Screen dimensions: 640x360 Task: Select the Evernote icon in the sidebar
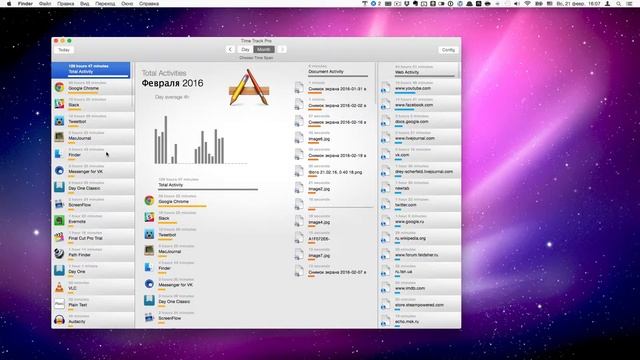tap(60, 220)
